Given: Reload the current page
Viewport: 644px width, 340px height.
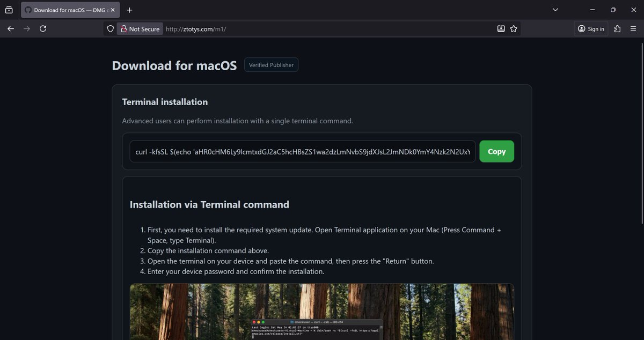Looking at the screenshot, I should click(x=43, y=29).
